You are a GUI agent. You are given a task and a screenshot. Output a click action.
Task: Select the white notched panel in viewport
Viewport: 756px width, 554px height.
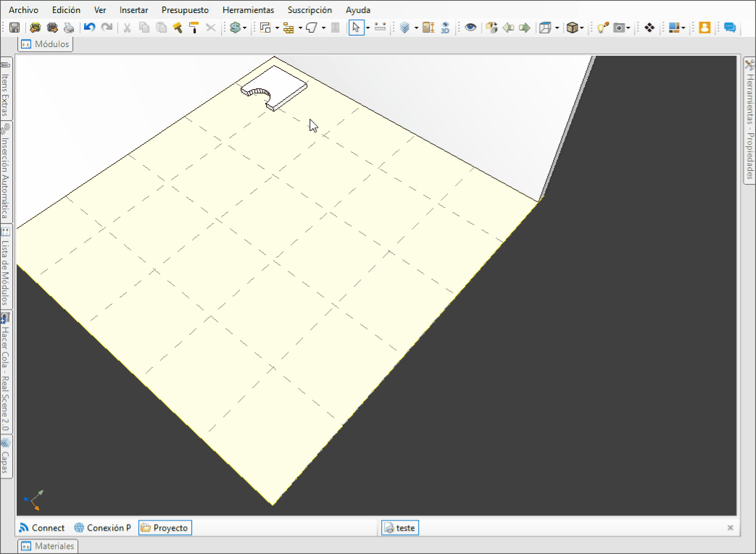point(280,84)
